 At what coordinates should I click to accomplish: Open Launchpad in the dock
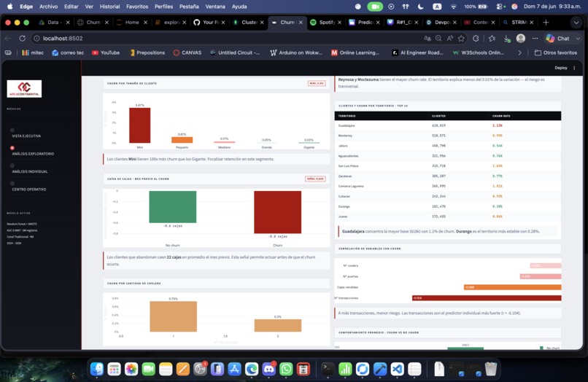(x=114, y=370)
